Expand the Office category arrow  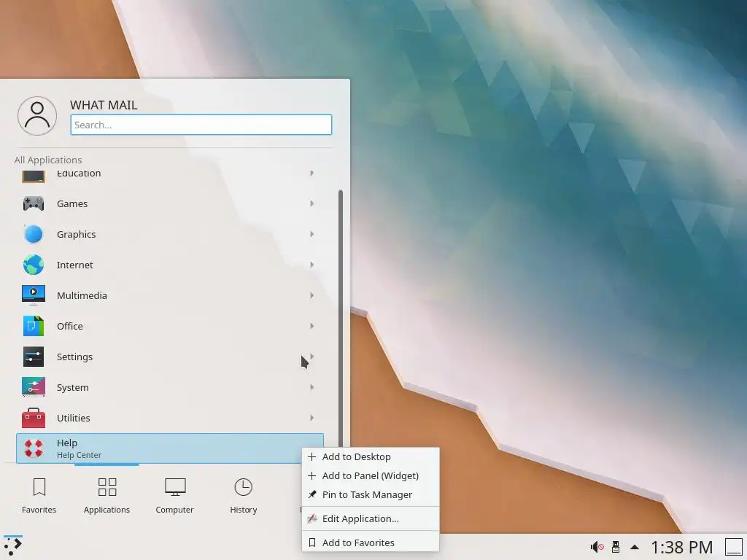[311, 326]
